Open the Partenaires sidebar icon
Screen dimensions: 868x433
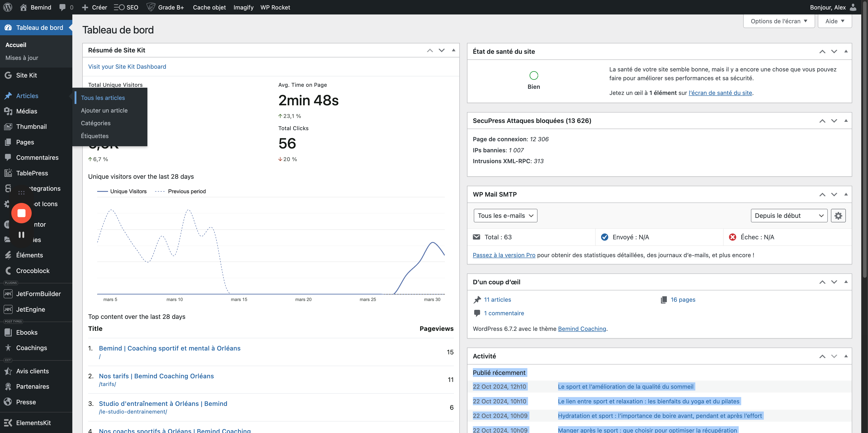pos(8,386)
